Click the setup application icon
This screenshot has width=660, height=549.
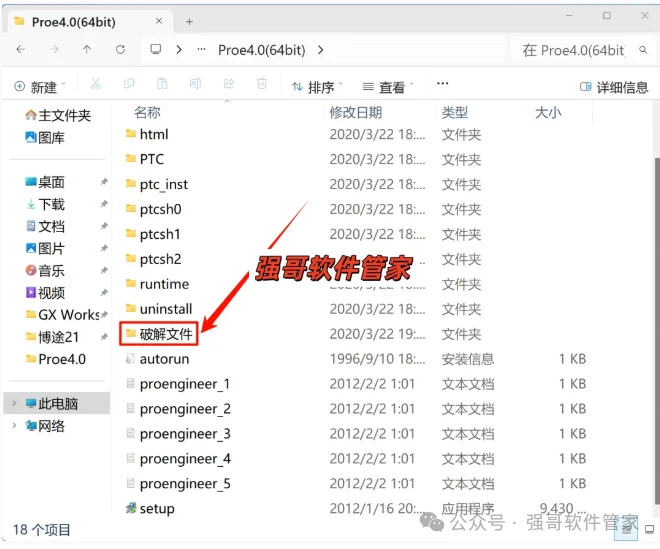tap(131, 508)
